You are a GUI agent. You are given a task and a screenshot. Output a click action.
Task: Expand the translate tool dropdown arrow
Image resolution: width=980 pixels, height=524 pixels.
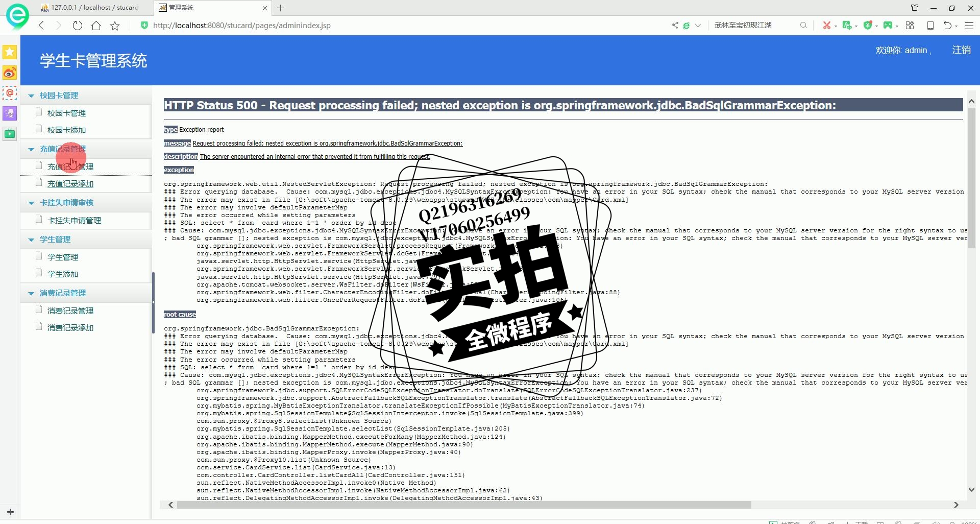tap(856, 26)
